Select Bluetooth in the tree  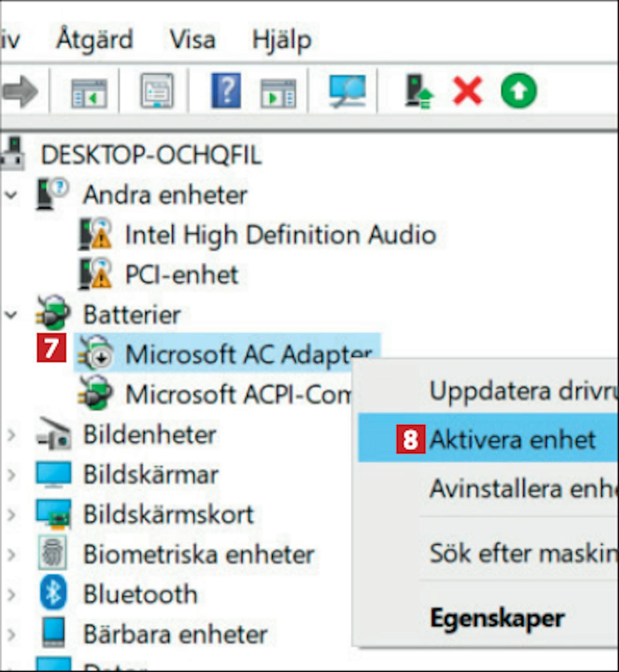[141, 594]
